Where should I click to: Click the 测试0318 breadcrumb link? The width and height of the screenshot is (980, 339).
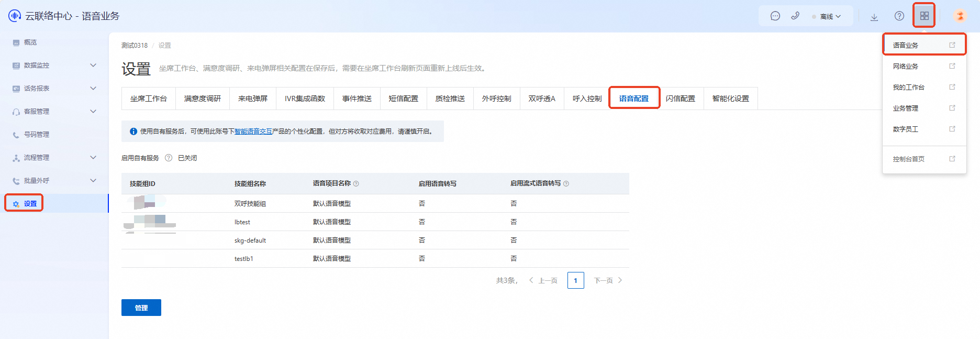click(135, 46)
